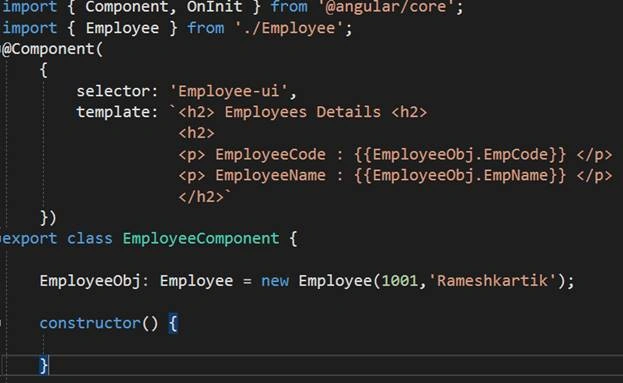Click the 1001 numeric argument
The width and height of the screenshot is (623, 383).
400,281
